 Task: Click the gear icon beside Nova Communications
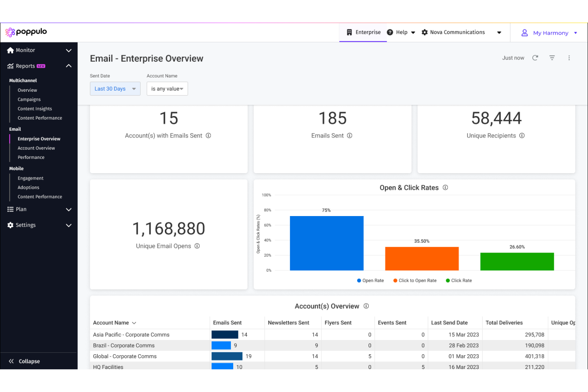(424, 33)
